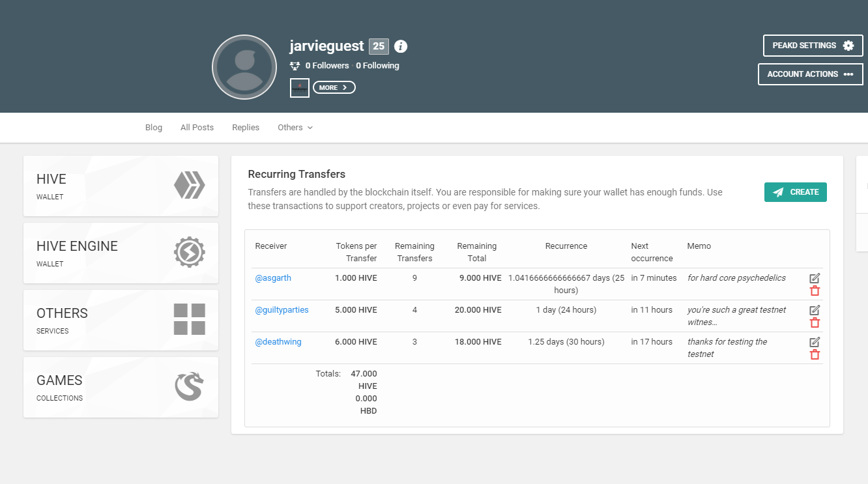Screen dimensions: 868x484
Task: Edit the @asgarth recurring transfer
Action: (815, 278)
